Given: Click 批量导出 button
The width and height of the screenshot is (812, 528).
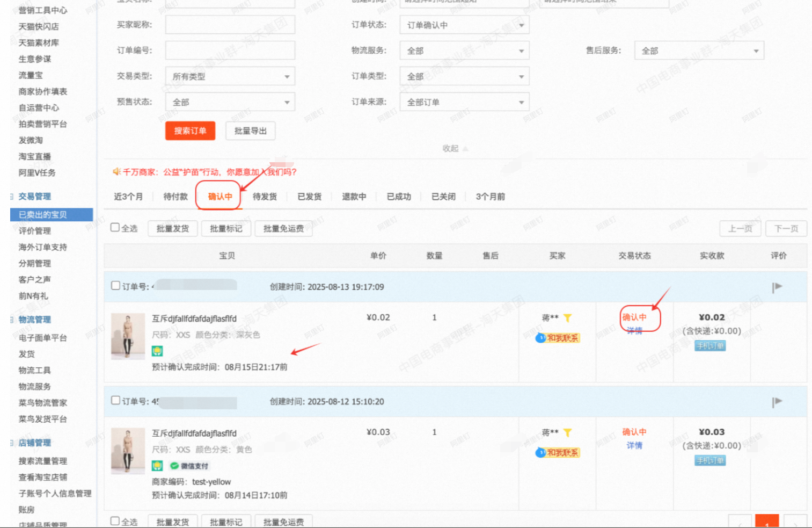Looking at the screenshot, I should tap(251, 131).
